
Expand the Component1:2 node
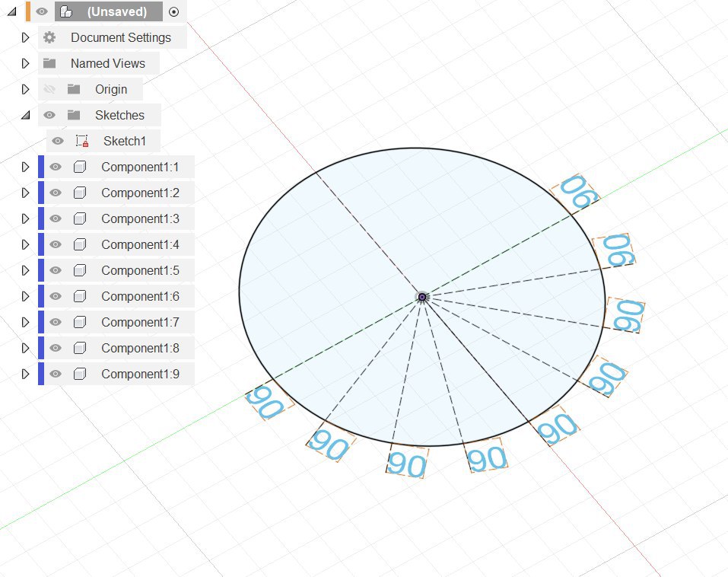[x=26, y=193]
